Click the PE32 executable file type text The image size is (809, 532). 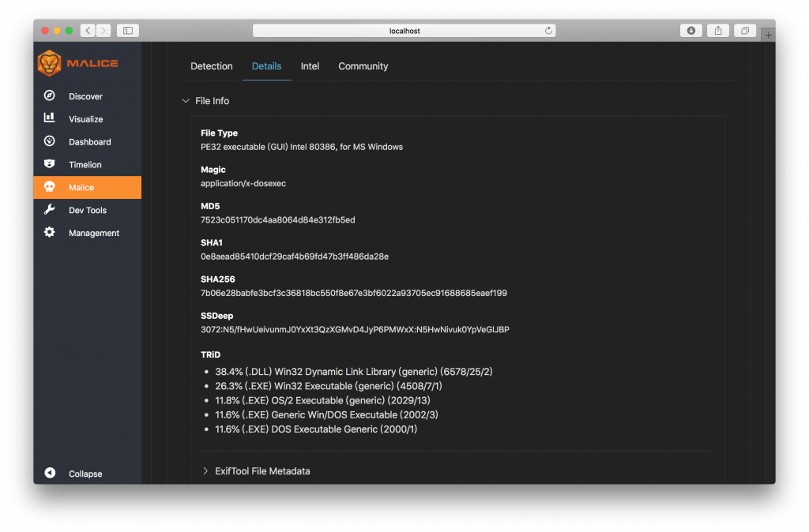[x=301, y=147]
